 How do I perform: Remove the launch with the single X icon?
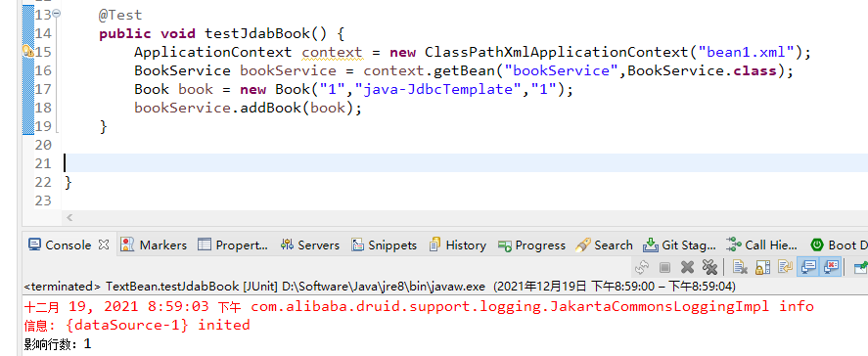pos(688,267)
